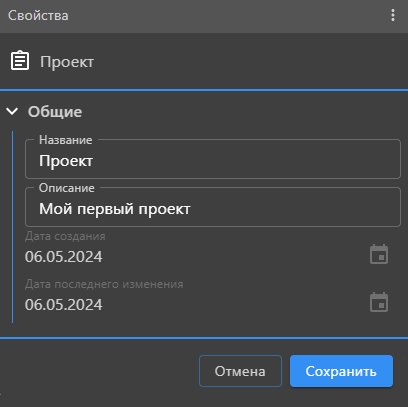Click the floating Название label

point(66,140)
